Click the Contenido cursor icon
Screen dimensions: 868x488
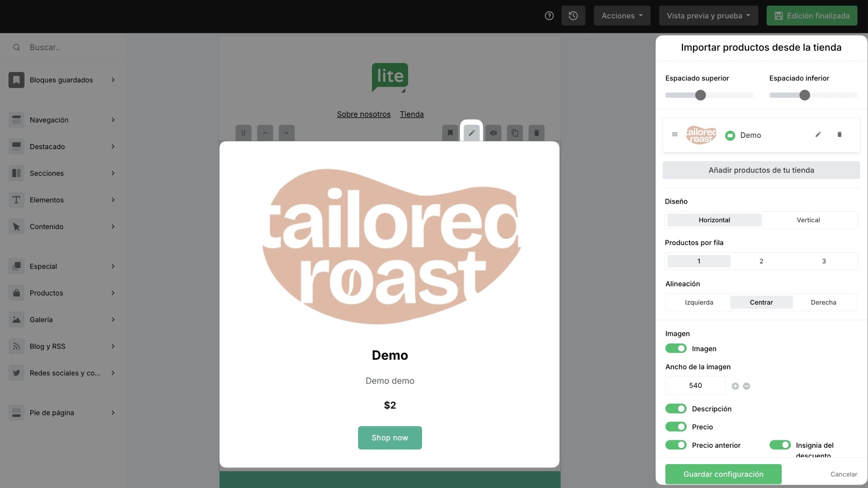tap(16, 226)
